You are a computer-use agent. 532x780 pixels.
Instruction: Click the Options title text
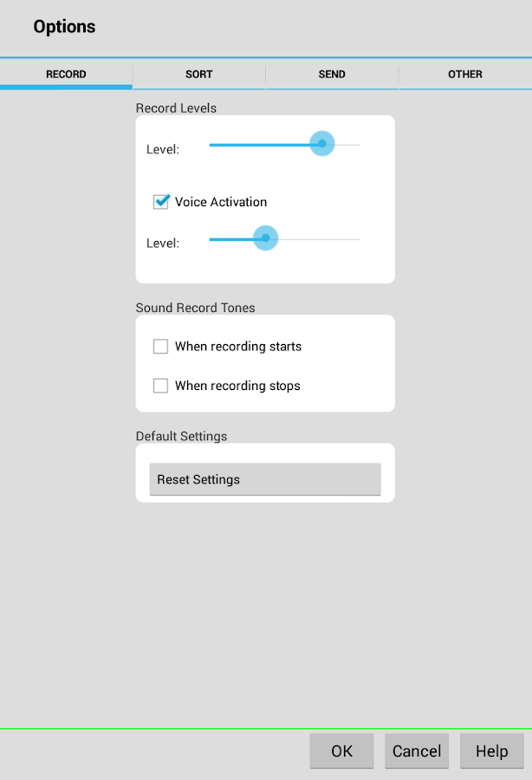pyautogui.click(x=64, y=27)
